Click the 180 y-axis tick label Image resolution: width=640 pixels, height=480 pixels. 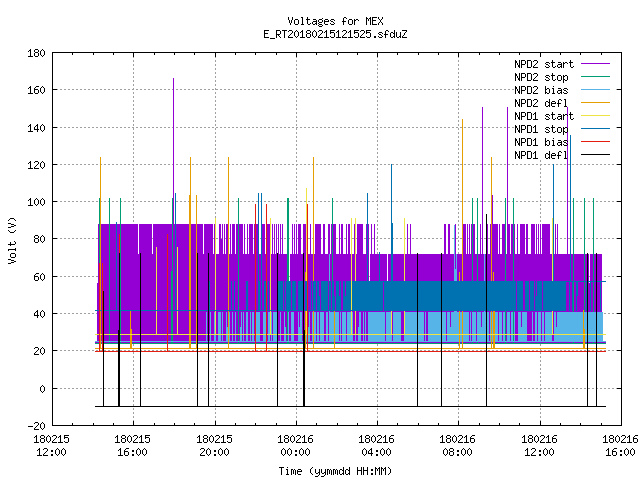(36, 53)
